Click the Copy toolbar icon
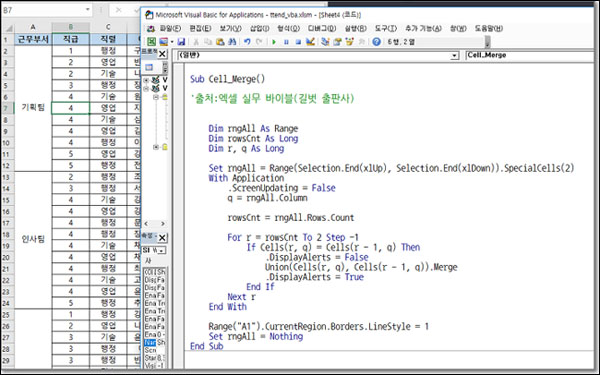This screenshot has width=600, height=375. 208,42
